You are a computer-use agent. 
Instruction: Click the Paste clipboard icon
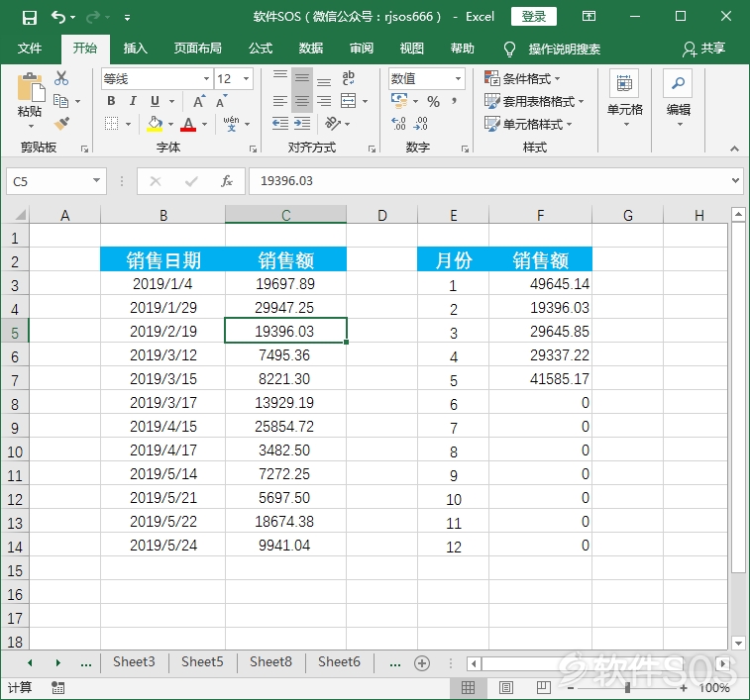coord(30,88)
